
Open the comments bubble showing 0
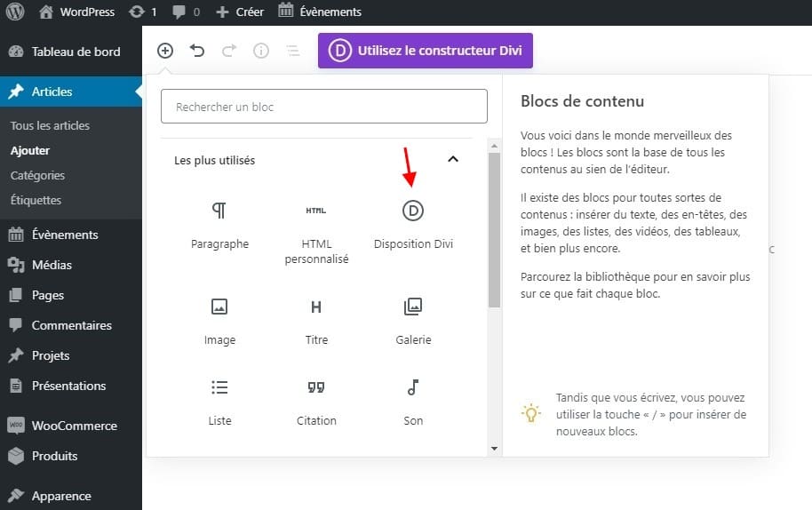click(186, 12)
